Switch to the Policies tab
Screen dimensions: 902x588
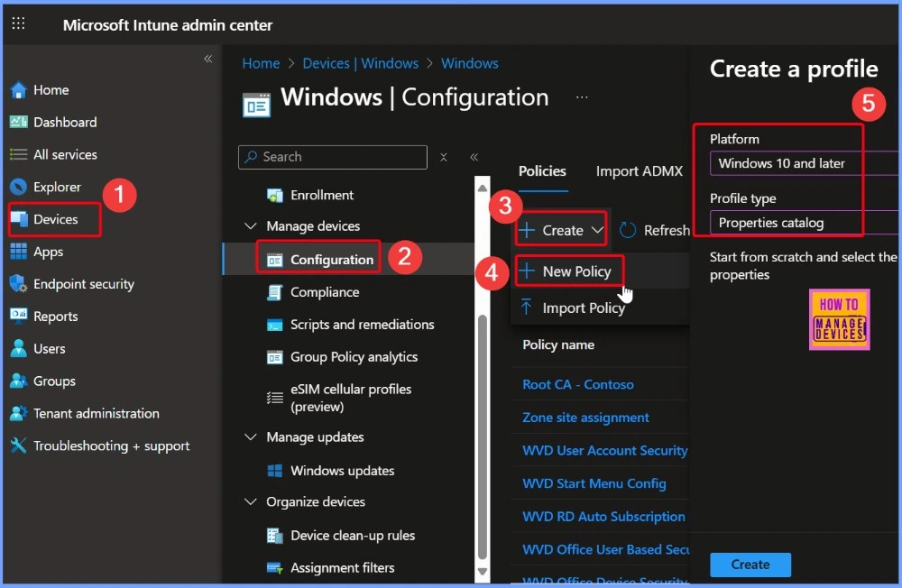[x=542, y=170]
